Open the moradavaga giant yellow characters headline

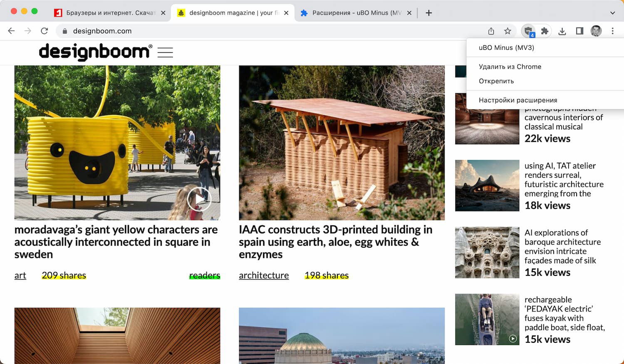coord(116,242)
